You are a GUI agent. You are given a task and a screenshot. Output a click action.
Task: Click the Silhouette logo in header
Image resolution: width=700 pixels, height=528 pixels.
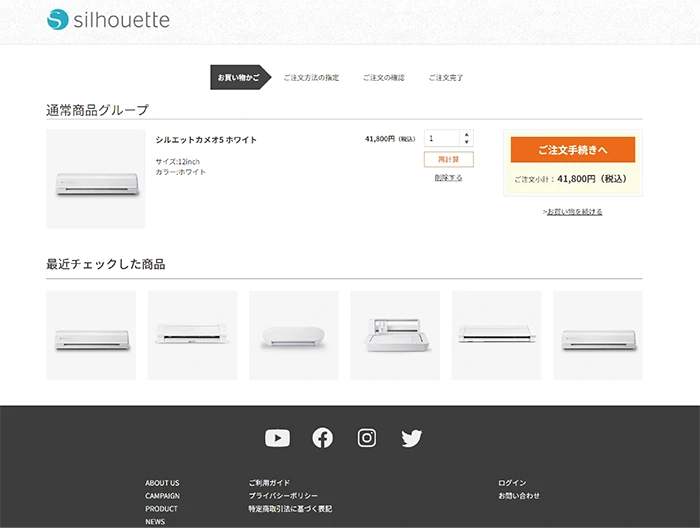coord(108,20)
